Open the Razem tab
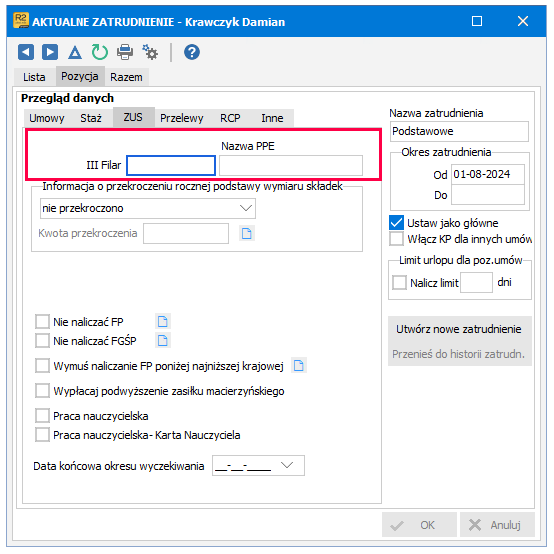 tap(126, 77)
